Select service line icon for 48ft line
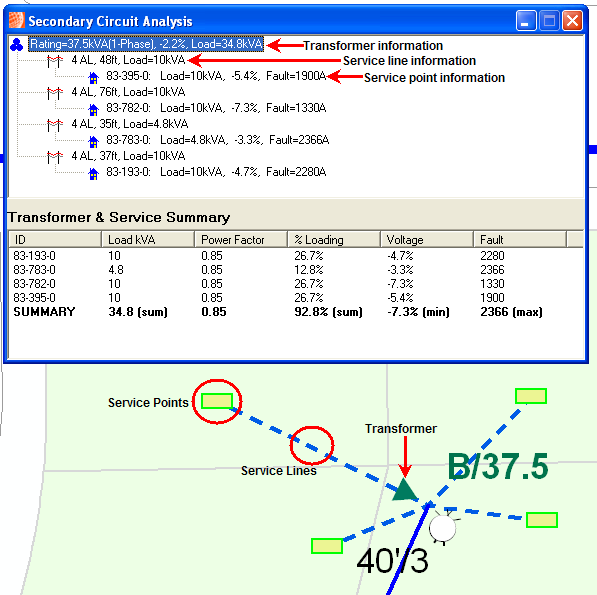 pyautogui.click(x=54, y=61)
